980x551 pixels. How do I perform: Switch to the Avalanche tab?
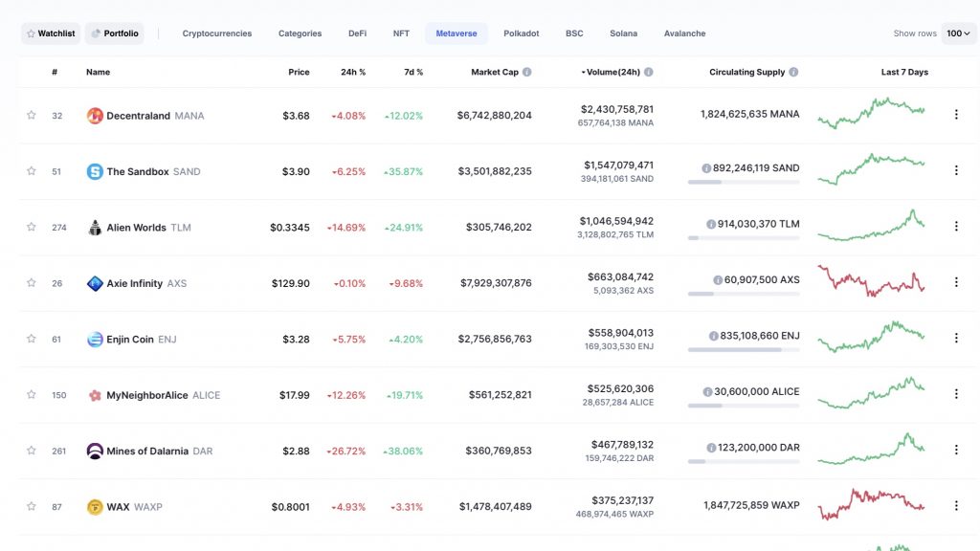point(685,33)
